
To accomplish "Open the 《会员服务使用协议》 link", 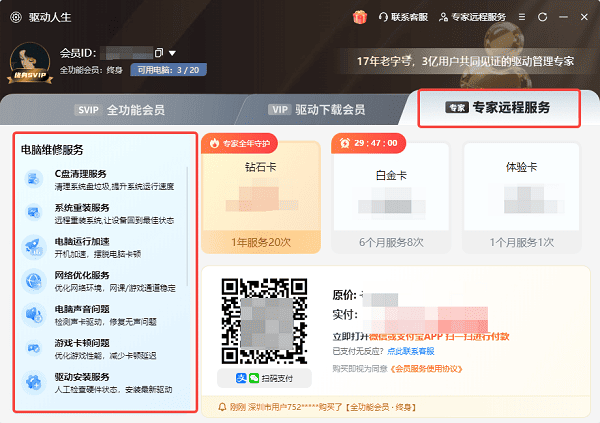I will click(426, 369).
